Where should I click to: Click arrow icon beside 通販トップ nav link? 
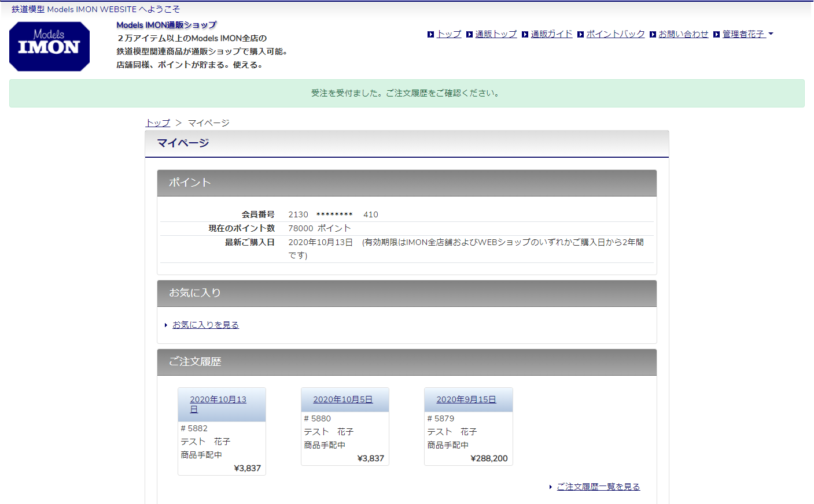click(469, 35)
